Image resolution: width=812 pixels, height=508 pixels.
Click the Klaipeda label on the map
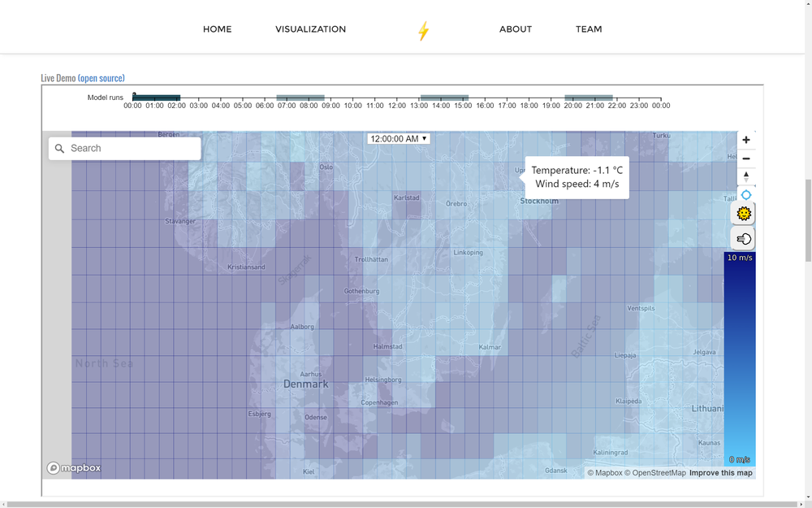click(628, 402)
